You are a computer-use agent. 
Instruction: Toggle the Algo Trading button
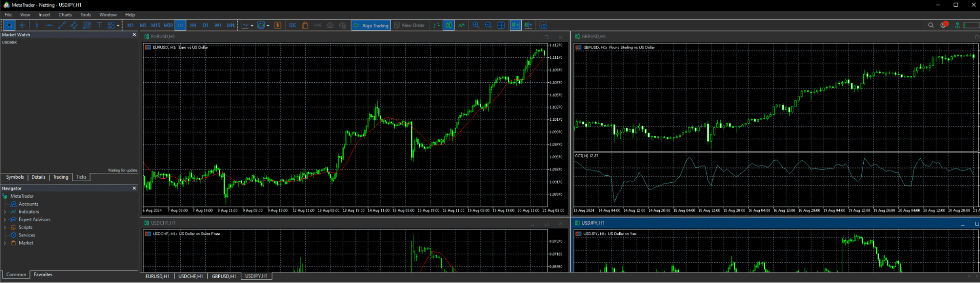(x=371, y=25)
